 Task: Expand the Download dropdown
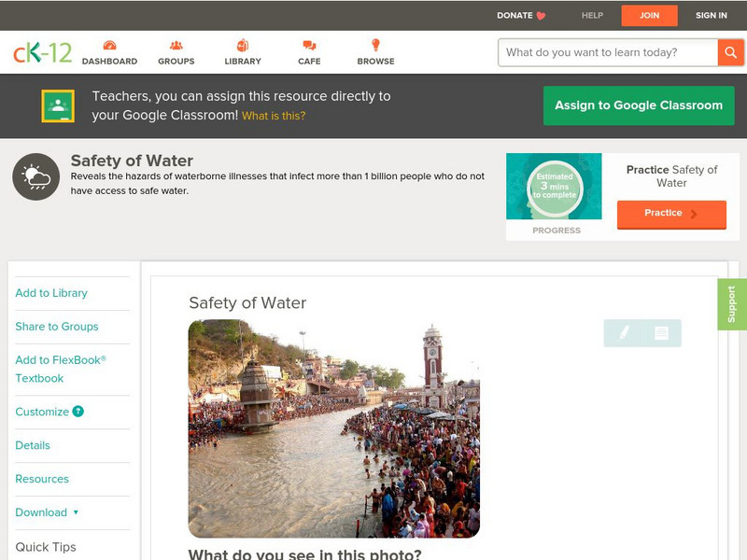click(x=47, y=512)
